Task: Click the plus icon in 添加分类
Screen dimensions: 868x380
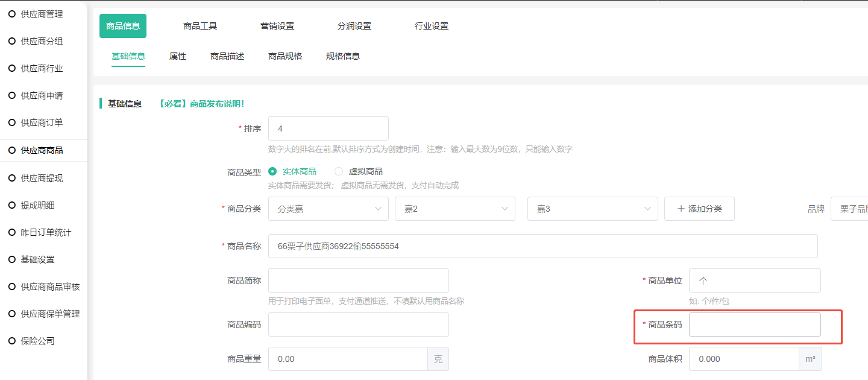Action: (681, 209)
